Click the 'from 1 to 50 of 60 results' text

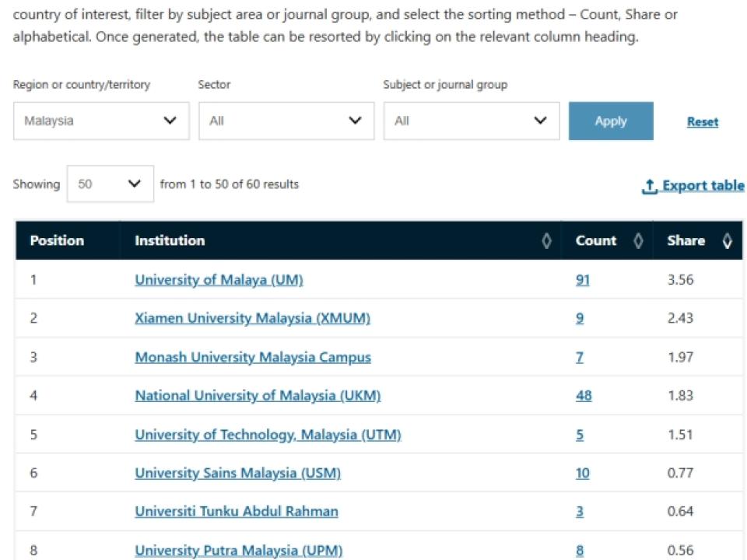coord(229,184)
